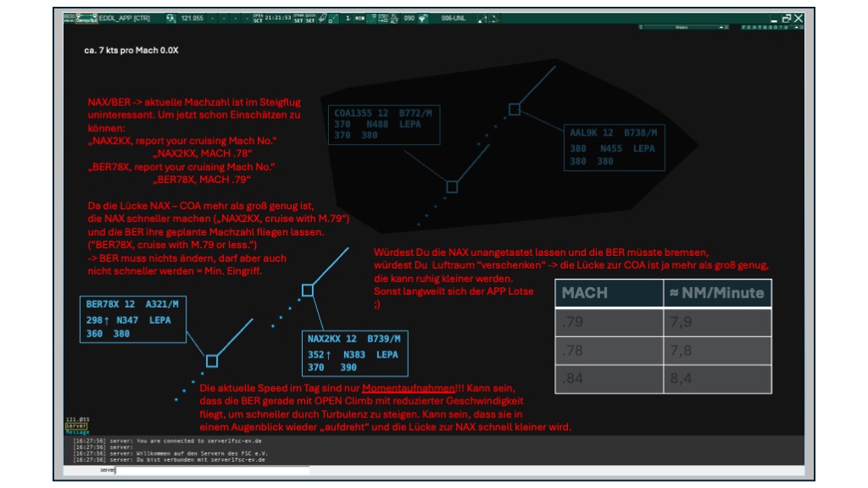Open the METAR/ATIS icon at toolbar start

pos(70,19)
